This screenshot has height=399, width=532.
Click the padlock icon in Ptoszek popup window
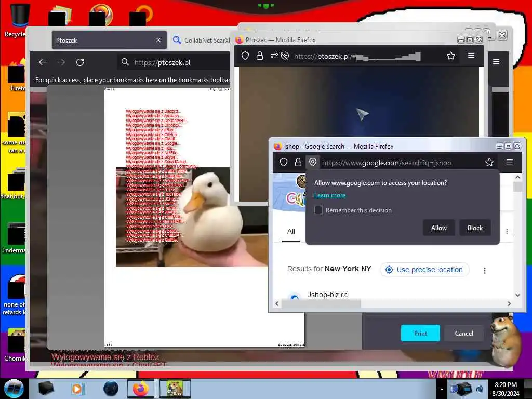click(260, 56)
